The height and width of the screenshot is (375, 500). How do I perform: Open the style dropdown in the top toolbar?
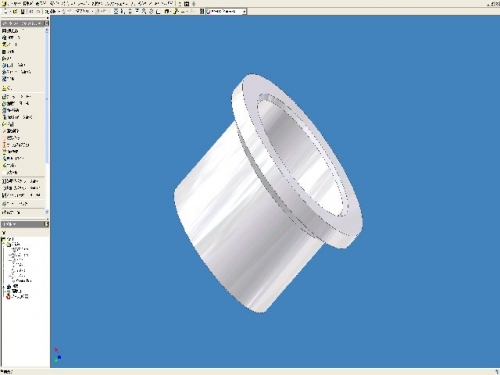pos(226,11)
